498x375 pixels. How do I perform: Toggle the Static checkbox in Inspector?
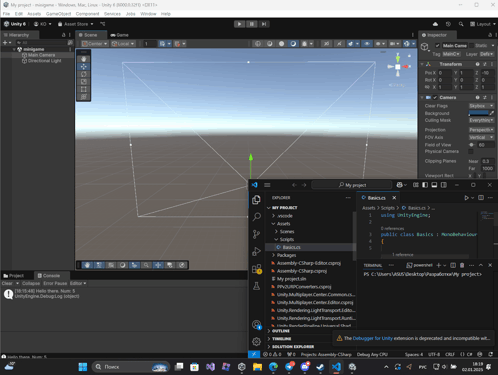472,46
